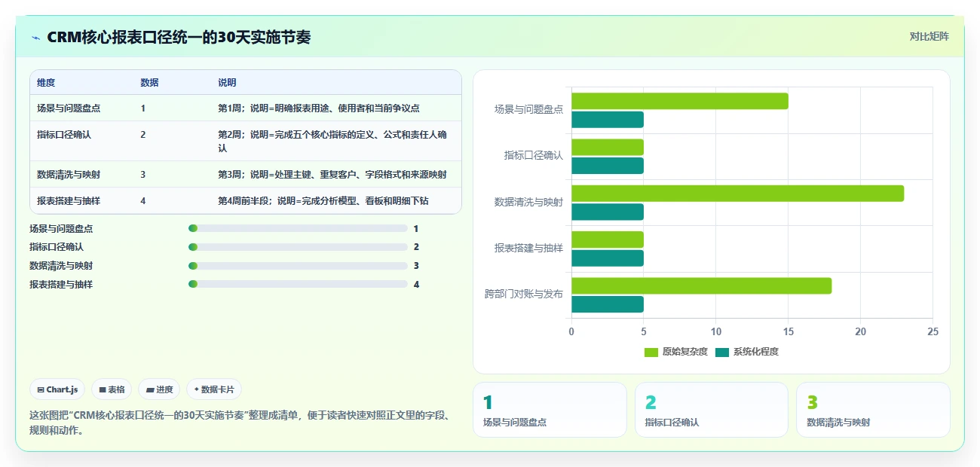Click the title CRM核心报表口径统一的30天实施节奏
This screenshot has width=980, height=467.
(179, 37)
